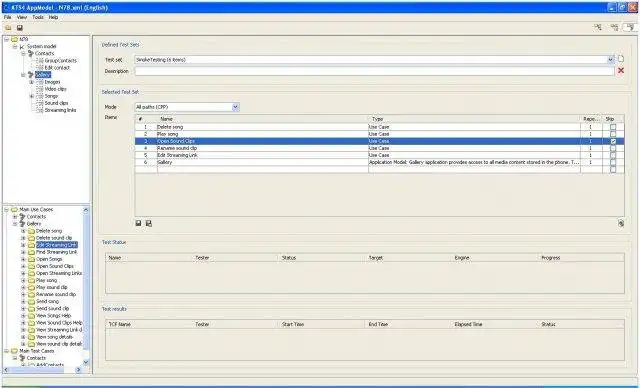The width and height of the screenshot is (640, 388).
Task: Uncheck Skip for Open Sound Clips row
Action: point(613,141)
